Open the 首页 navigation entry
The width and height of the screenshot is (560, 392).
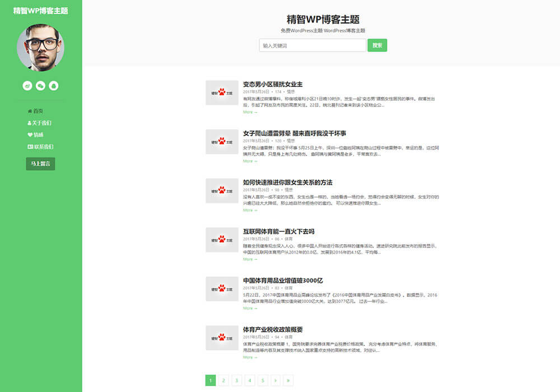point(38,111)
